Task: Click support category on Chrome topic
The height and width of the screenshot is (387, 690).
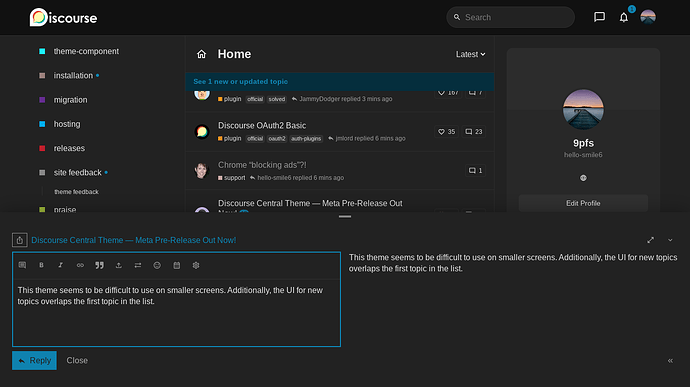Action: point(231,178)
